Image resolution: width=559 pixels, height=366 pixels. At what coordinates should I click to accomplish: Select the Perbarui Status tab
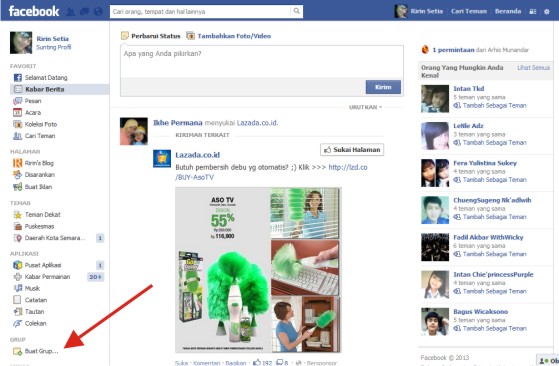tap(151, 36)
